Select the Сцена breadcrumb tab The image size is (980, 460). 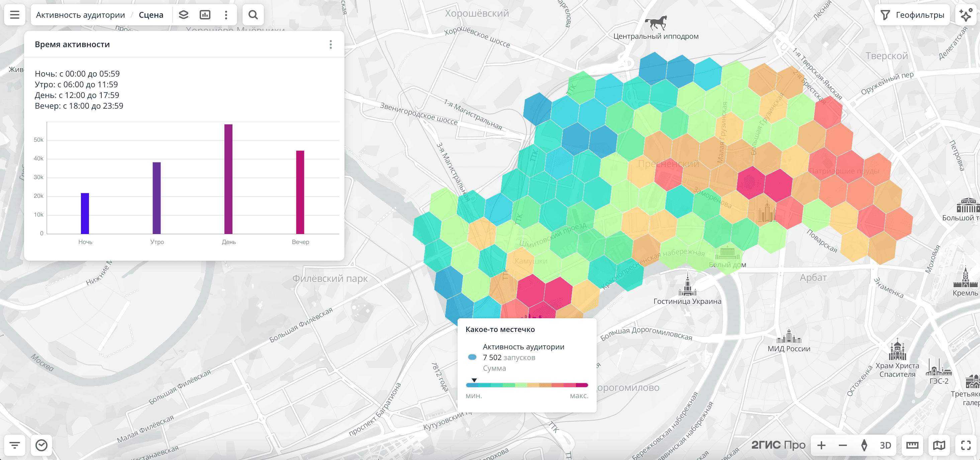[151, 15]
